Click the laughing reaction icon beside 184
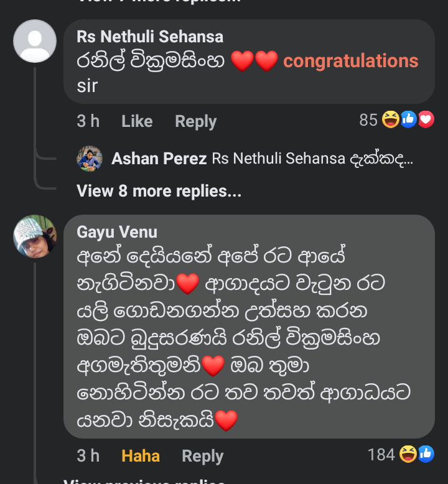Screen dimensions: 448x484 [408, 454]
